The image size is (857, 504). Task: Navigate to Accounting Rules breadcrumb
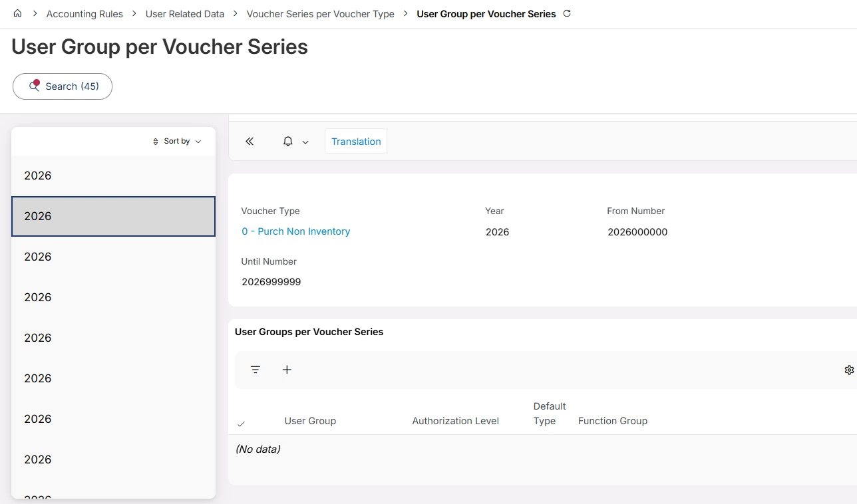pyautogui.click(x=85, y=14)
